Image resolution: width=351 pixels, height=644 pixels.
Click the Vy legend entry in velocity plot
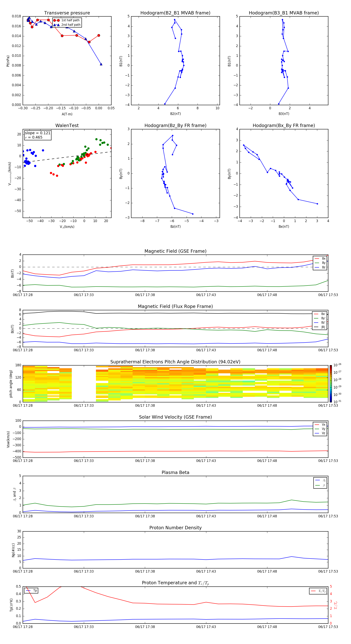point(320,429)
